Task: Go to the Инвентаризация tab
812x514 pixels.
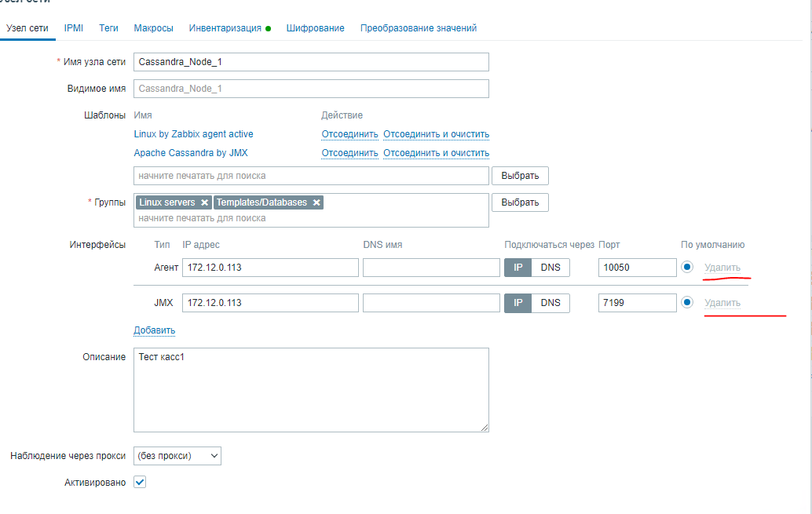Action: point(225,27)
